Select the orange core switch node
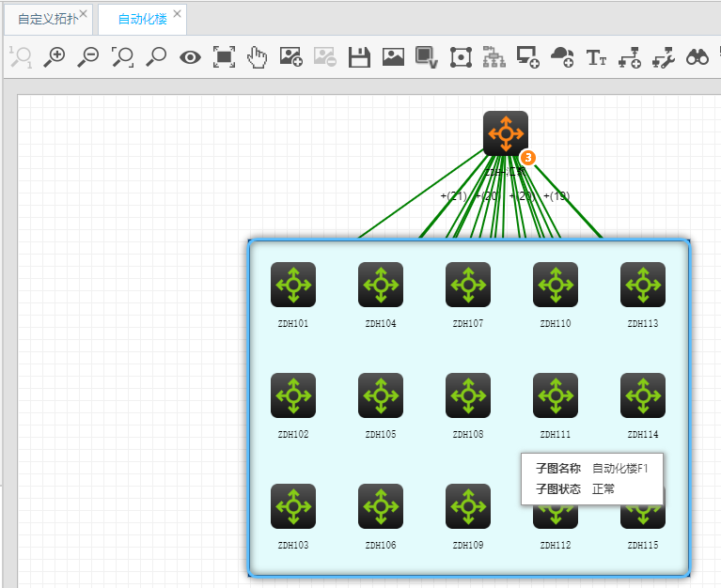The height and width of the screenshot is (588, 721). coord(506,133)
